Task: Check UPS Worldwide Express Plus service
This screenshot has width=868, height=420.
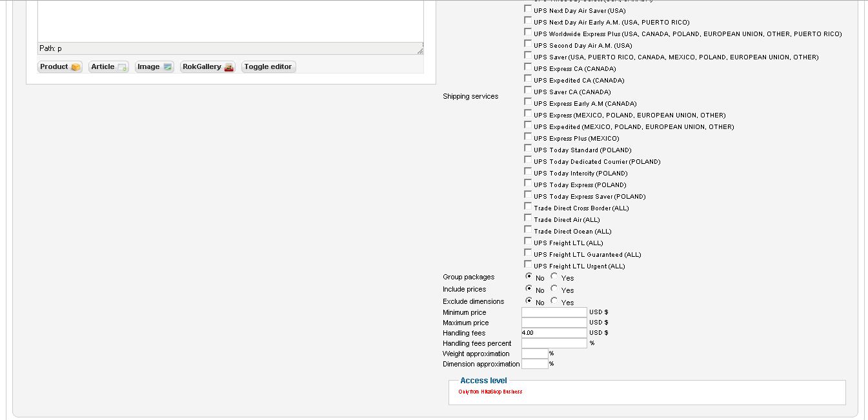Action: pyautogui.click(x=528, y=33)
